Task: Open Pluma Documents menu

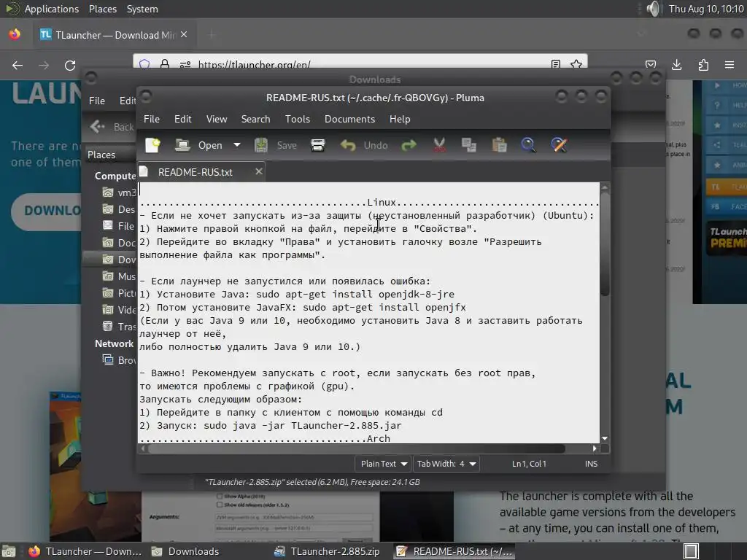Action: click(x=349, y=119)
